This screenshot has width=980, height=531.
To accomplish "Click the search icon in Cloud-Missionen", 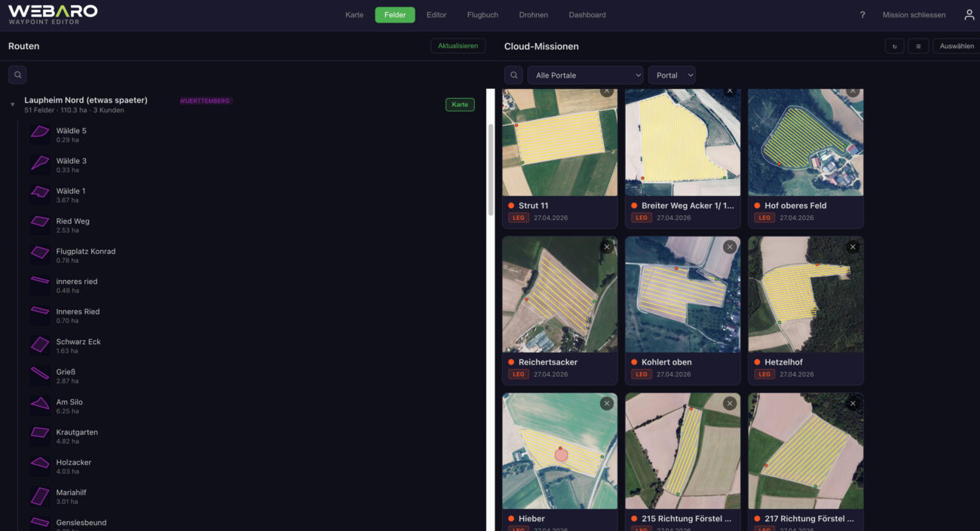I will point(513,75).
